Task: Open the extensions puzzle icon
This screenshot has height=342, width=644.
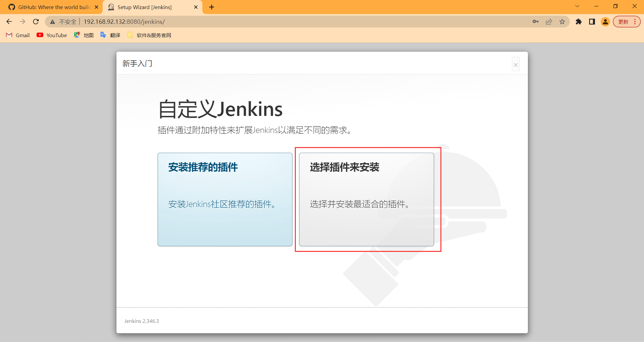Action: [x=579, y=22]
